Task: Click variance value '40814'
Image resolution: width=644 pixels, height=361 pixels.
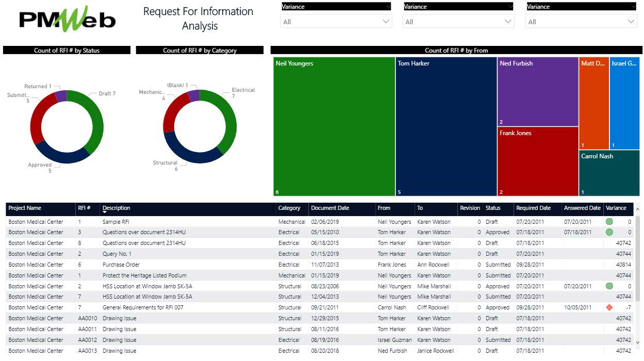Action: pos(624,265)
